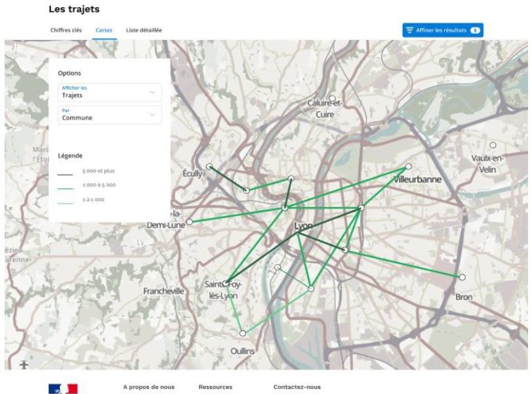
Task: Click the Oullins commune circle marker
Action: pos(243,334)
